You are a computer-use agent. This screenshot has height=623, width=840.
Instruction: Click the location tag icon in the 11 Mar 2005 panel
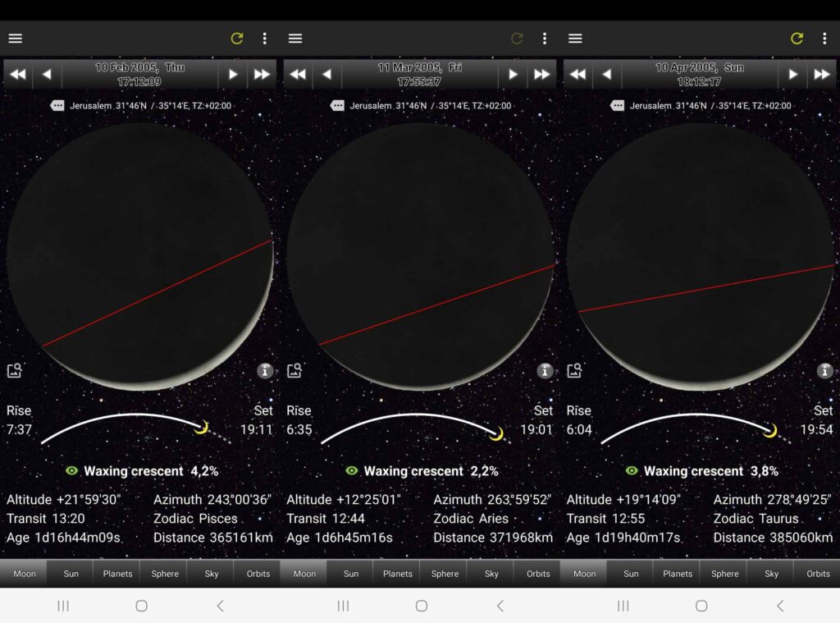(337, 106)
